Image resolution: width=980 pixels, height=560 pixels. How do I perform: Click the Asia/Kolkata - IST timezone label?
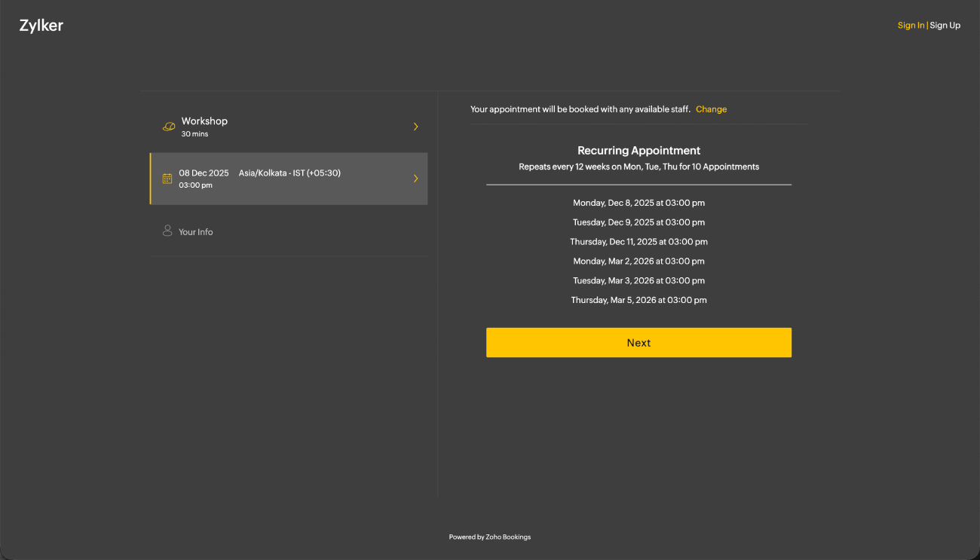[x=289, y=173]
